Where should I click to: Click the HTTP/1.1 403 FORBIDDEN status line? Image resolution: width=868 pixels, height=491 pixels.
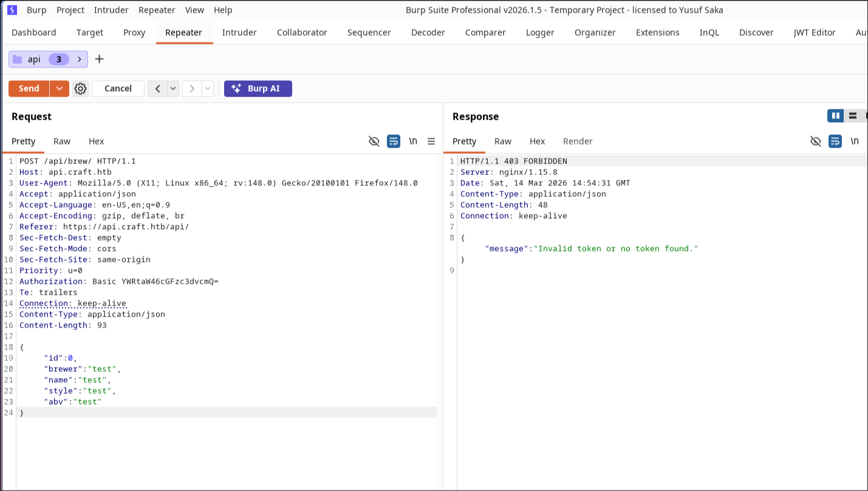[514, 161]
